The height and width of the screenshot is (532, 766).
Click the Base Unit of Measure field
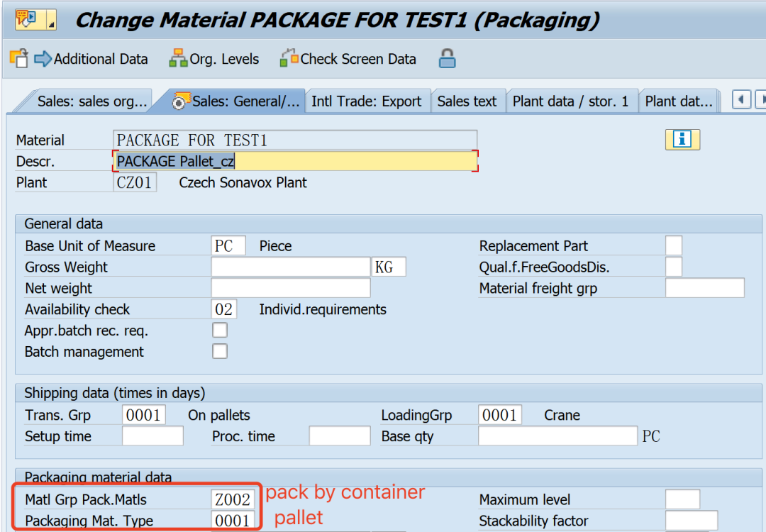coord(228,245)
